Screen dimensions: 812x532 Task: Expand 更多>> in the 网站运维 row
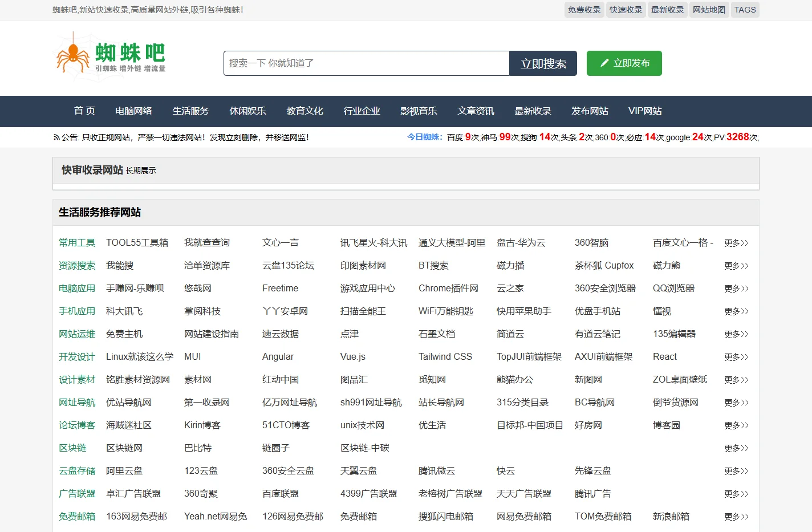click(736, 334)
